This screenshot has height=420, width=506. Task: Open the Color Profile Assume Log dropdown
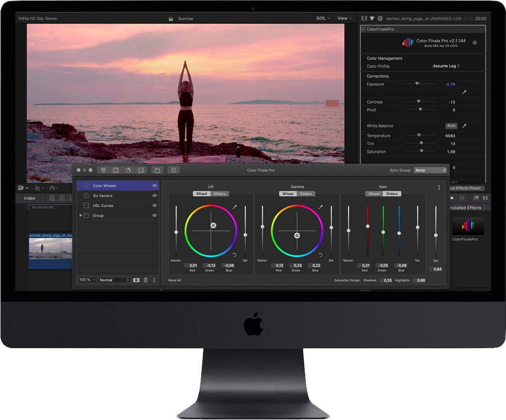pos(446,66)
